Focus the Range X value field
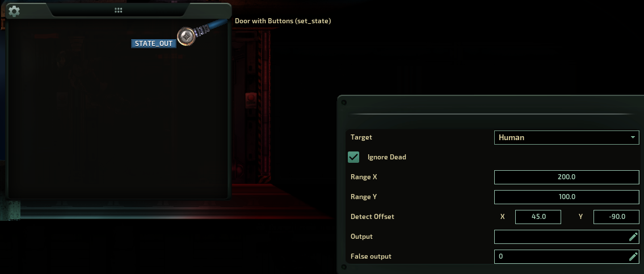This screenshot has height=274, width=644. click(x=566, y=177)
